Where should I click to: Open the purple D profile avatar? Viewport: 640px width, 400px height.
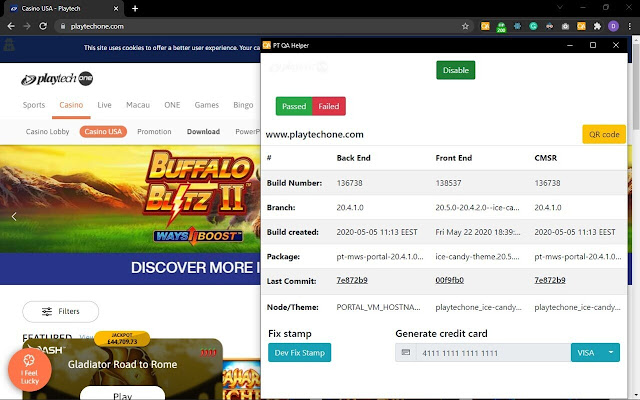613,26
